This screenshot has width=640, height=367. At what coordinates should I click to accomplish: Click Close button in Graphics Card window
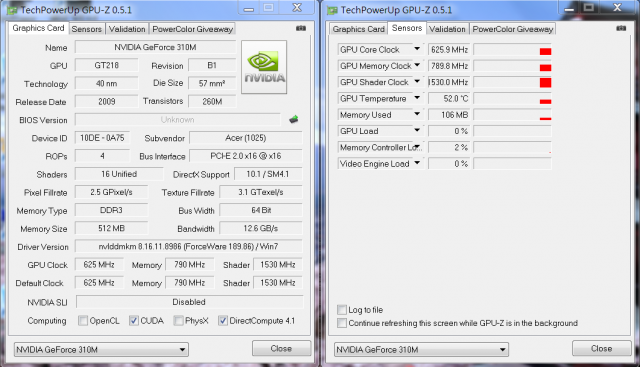coord(281,349)
